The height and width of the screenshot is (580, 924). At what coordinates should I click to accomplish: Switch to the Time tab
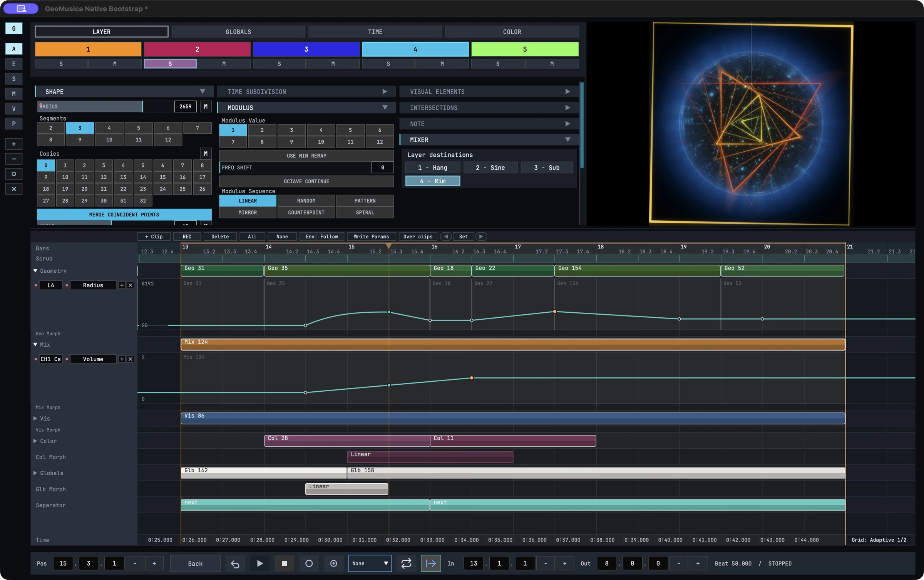[x=375, y=32]
